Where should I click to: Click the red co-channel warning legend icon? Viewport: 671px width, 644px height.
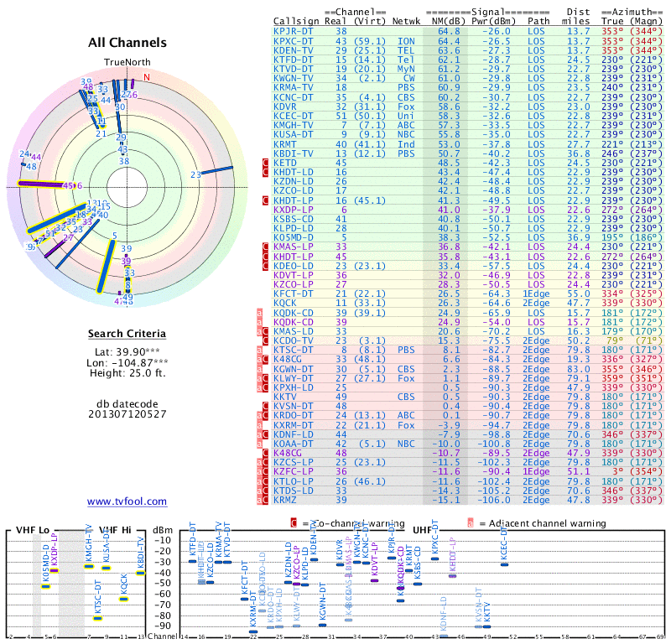294,522
